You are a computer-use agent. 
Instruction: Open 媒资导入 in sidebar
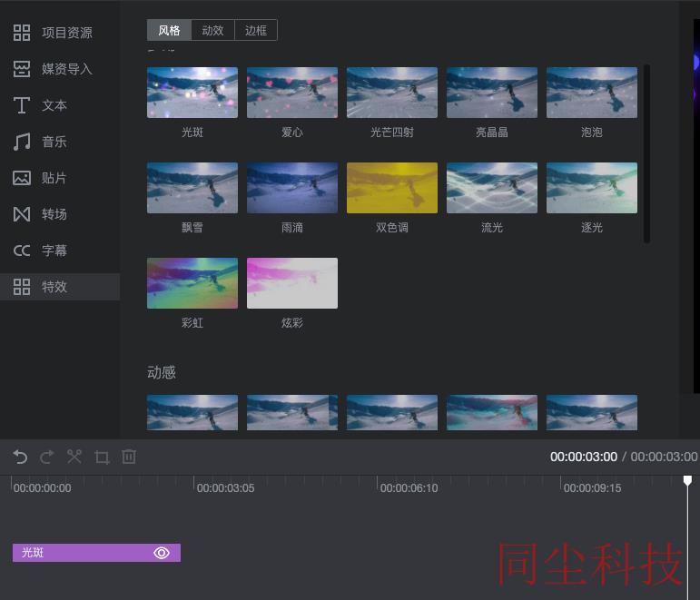coord(60,69)
